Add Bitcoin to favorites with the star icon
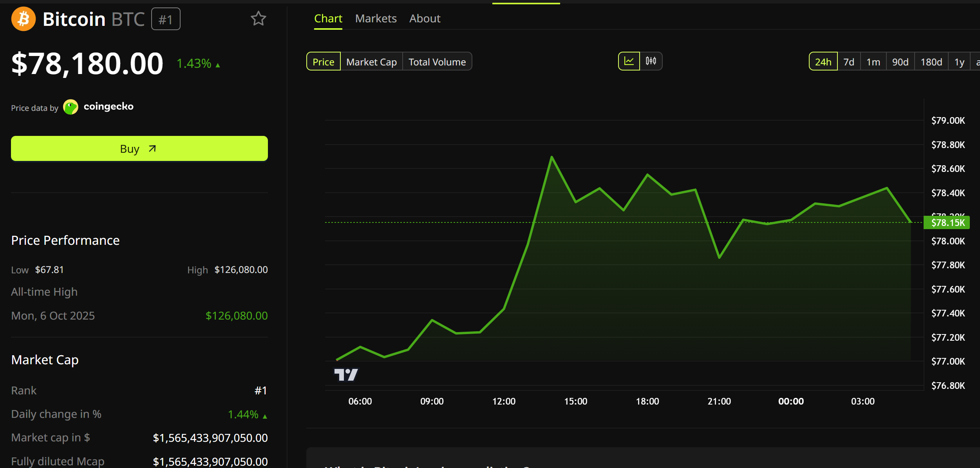The image size is (980, 468). tap(259, 18)
